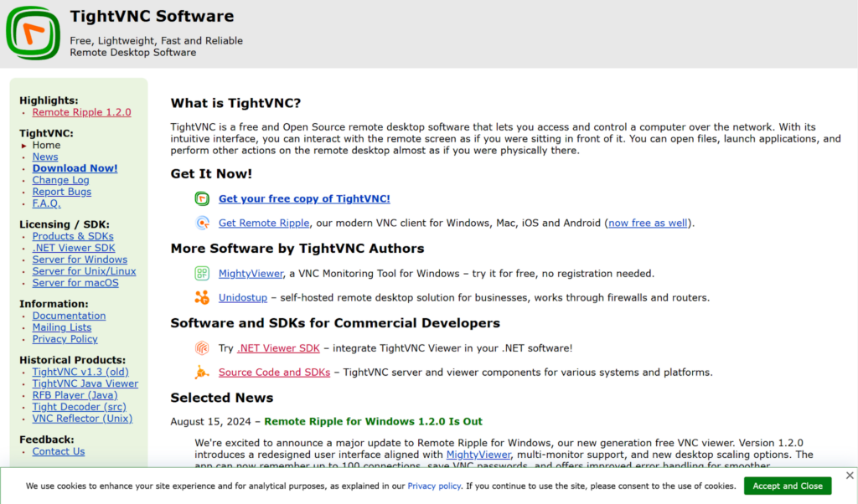Click the Remote Ripple icon

click(202, 223)
